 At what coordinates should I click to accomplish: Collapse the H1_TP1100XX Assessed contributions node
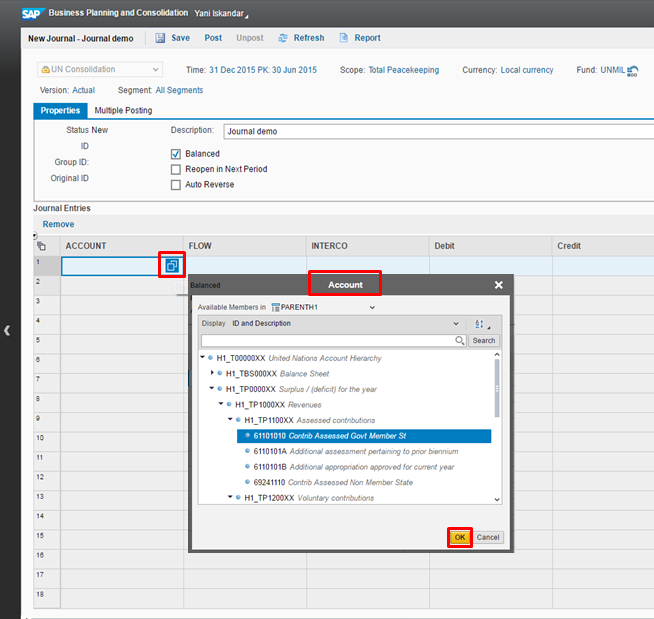click(x=230, y=419)
